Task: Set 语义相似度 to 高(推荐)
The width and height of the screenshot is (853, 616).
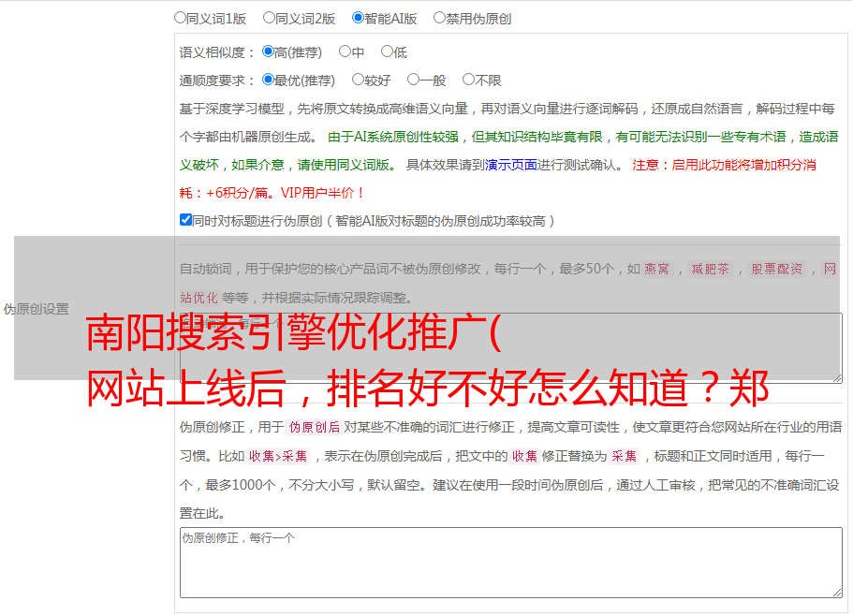Action: click(x=268, y=51)
